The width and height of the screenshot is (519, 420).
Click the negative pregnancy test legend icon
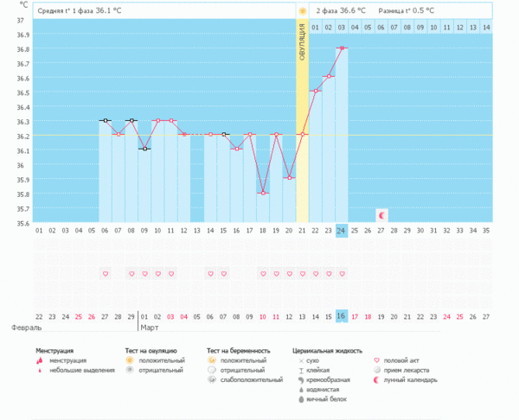tap(212, 370)
